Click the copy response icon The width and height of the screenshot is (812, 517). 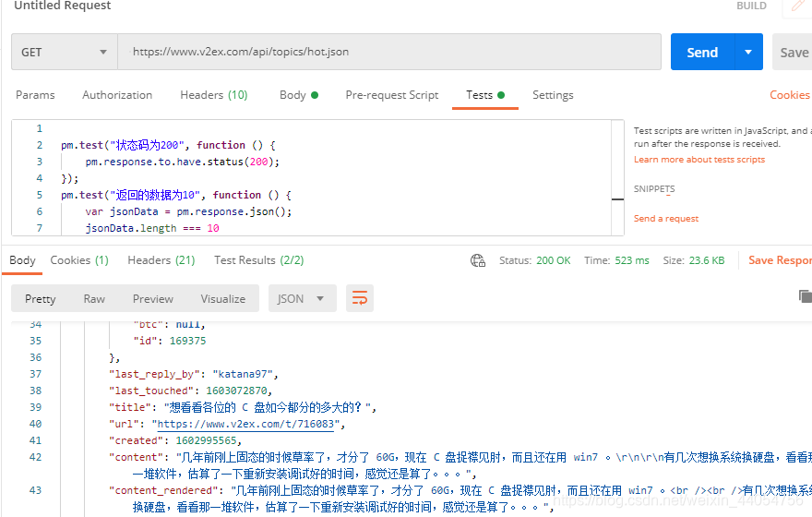click(806, 296)
